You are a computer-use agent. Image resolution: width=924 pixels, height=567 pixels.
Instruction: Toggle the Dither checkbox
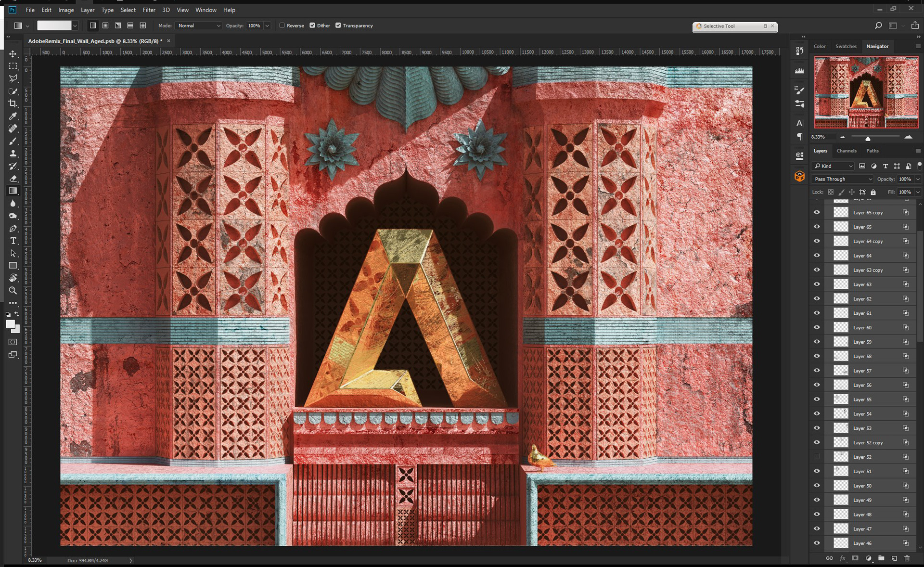pos(312,26)
